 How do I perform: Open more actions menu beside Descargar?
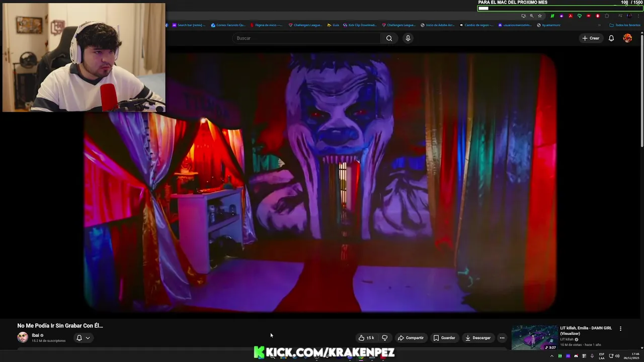point(502,338)
